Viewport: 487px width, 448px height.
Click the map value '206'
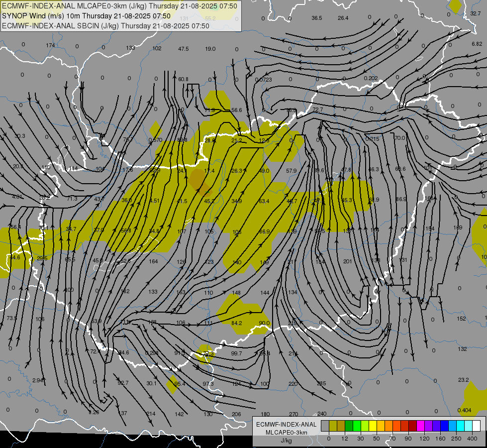pyautogui.click(x=236, y=414)
